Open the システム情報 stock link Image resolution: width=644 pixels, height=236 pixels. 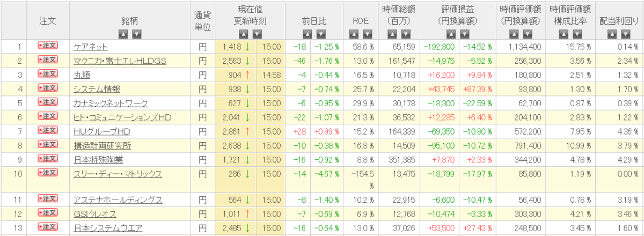point(97,89)
